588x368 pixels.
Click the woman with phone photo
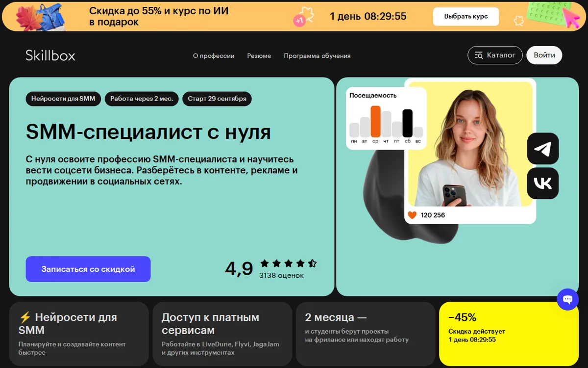click(x=470, y=144)
